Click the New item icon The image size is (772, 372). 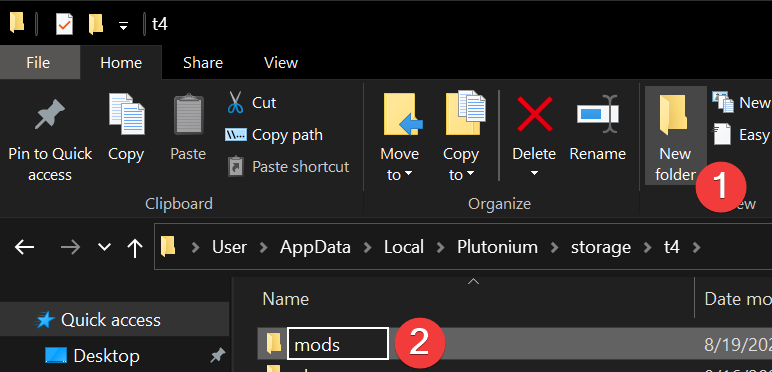(x=723, y=101)
